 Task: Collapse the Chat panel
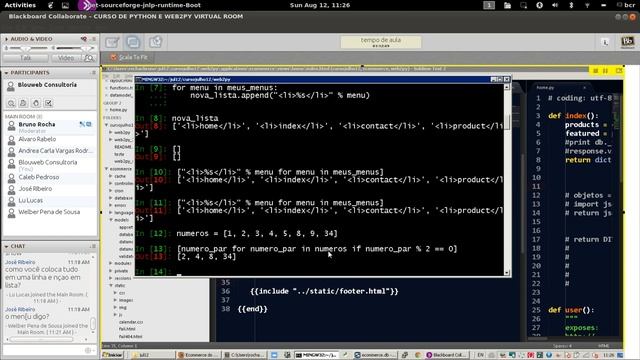7,247
